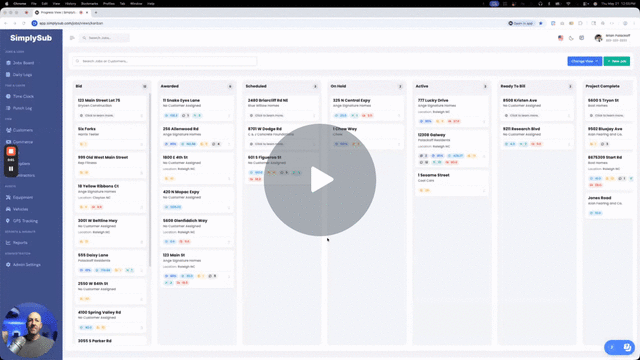Open Reports in sidebar

coord(17,242)
